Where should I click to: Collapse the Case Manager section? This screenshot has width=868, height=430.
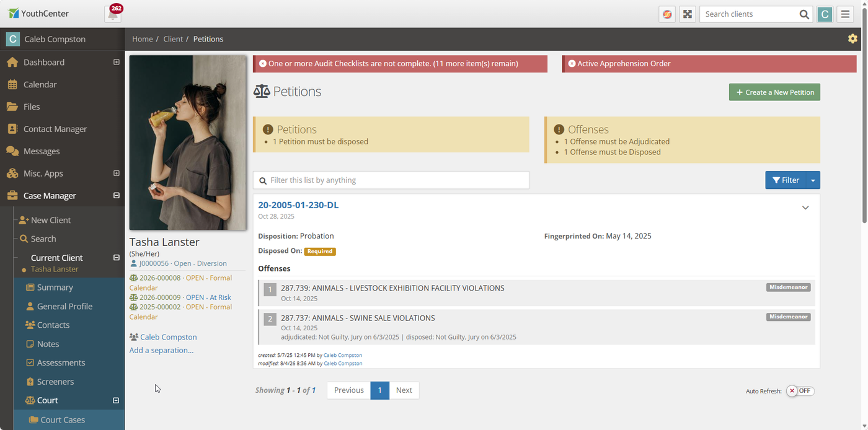pos(116,196)
